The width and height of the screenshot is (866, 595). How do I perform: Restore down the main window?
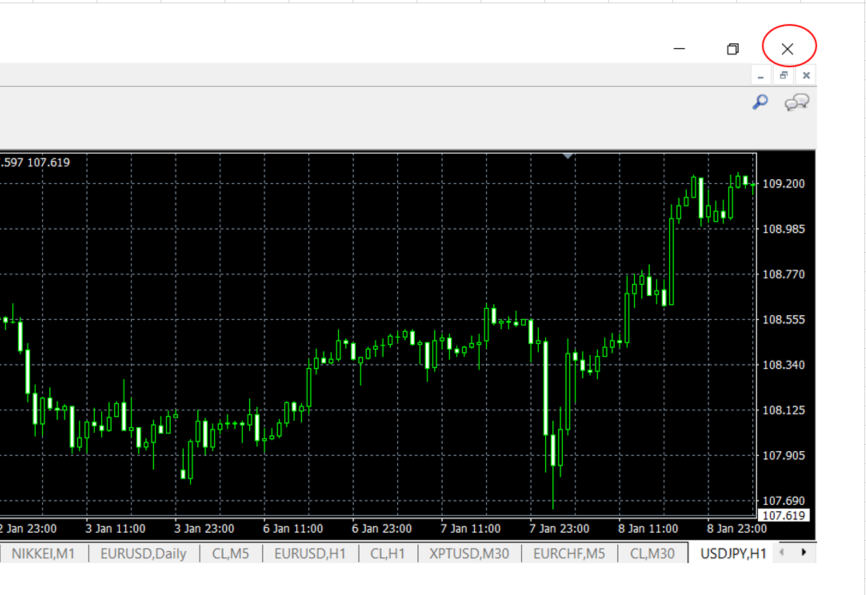click(733, 49)
